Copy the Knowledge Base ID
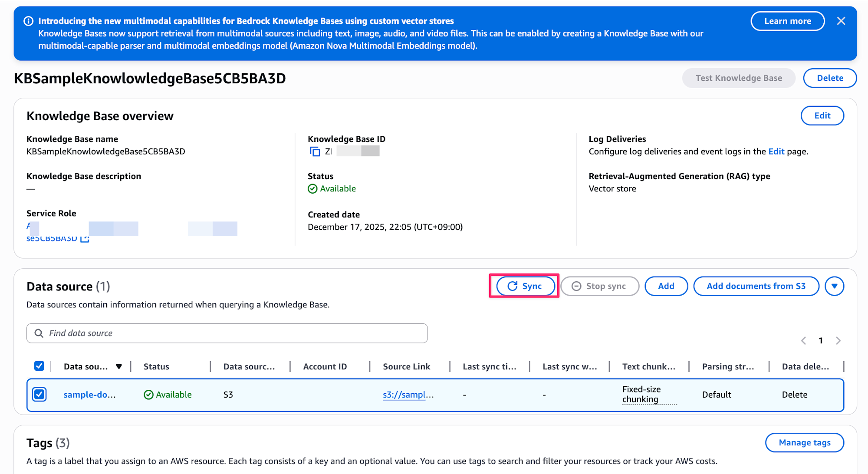 (x=315, y=151)
